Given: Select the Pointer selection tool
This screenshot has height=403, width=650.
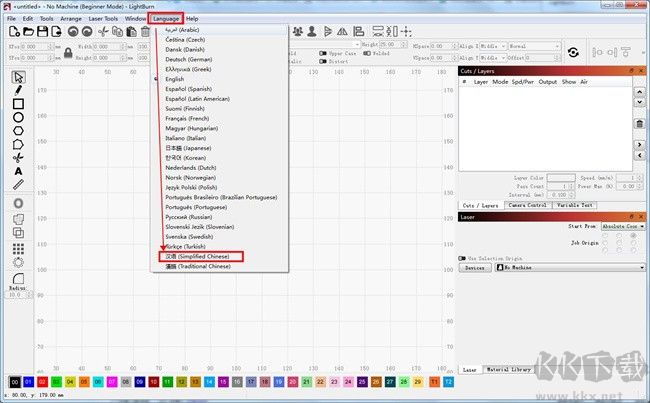Looking at the screenshot, I should coord(18,77).
